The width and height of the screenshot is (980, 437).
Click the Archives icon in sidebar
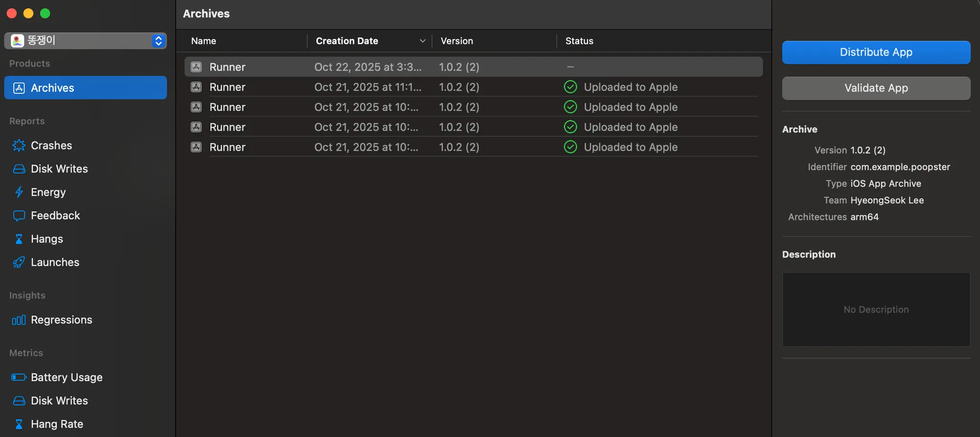[x=19, y=88]
